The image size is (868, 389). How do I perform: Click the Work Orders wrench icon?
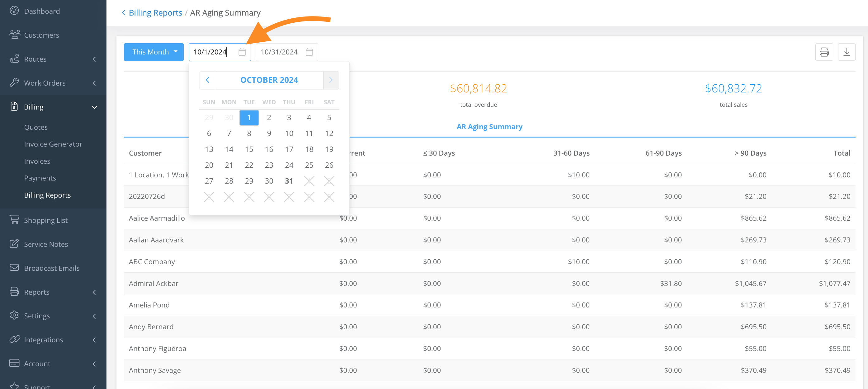coord(14,82)
